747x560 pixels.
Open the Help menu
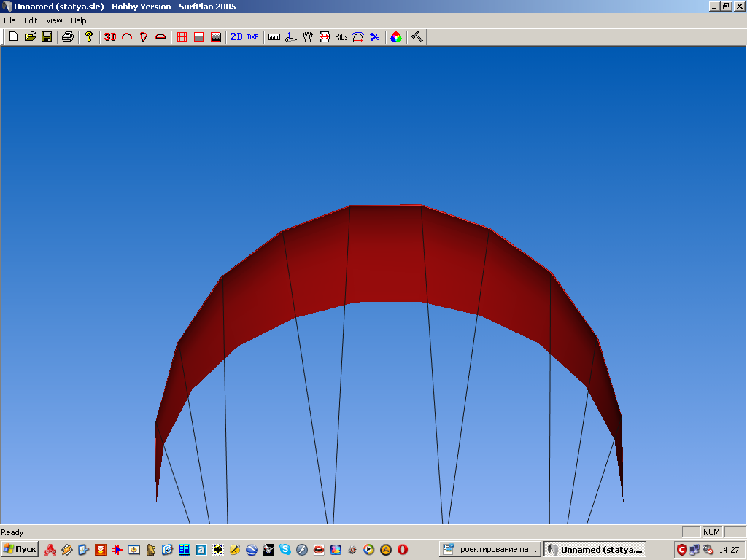78,20
